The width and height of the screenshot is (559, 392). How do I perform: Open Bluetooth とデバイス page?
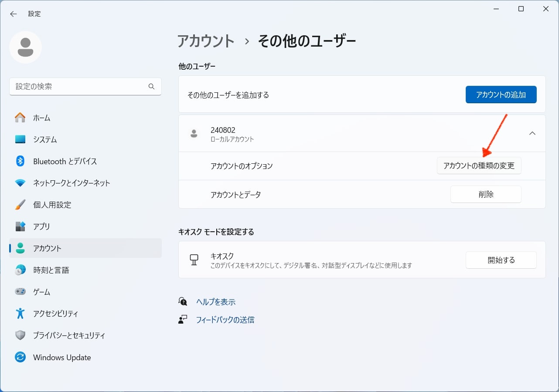[x=85, y=161]
